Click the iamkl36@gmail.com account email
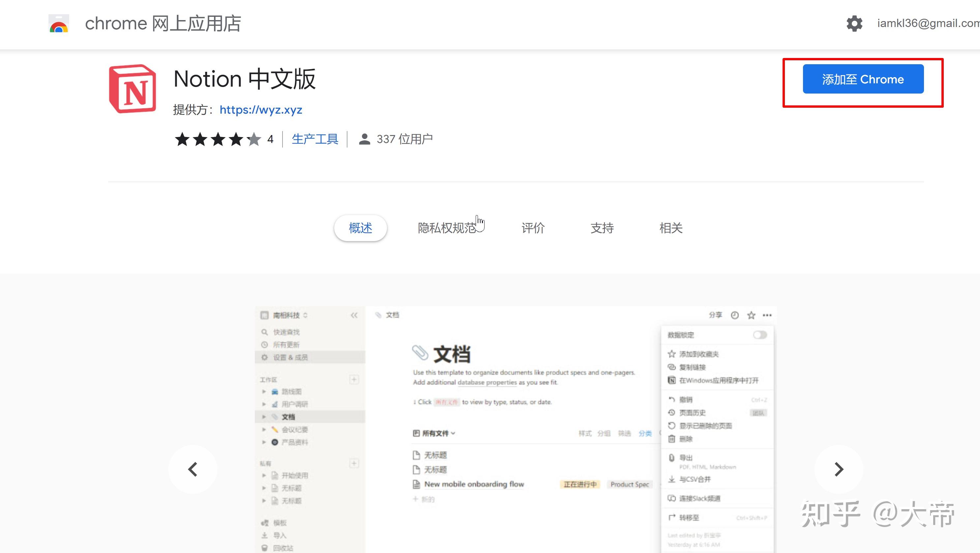 click(x=928, y=23)
